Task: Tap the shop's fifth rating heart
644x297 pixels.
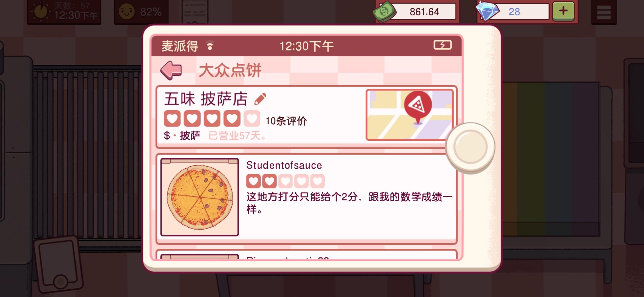Action: pyautogui.click(x=252, y=119)
